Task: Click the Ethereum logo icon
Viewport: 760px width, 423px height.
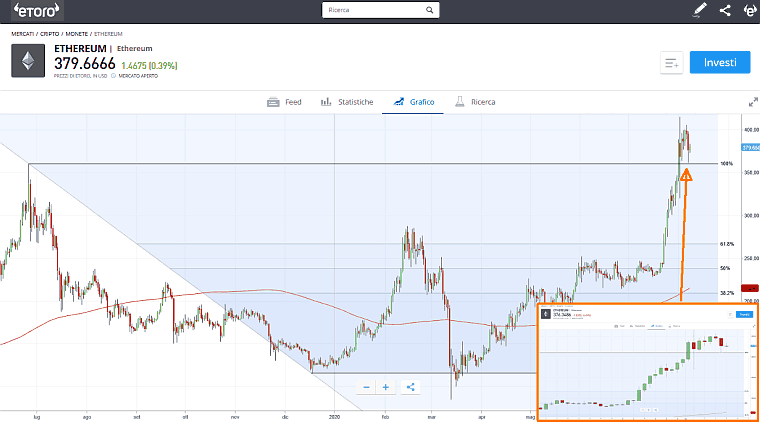Action: [x=28, y=60]
